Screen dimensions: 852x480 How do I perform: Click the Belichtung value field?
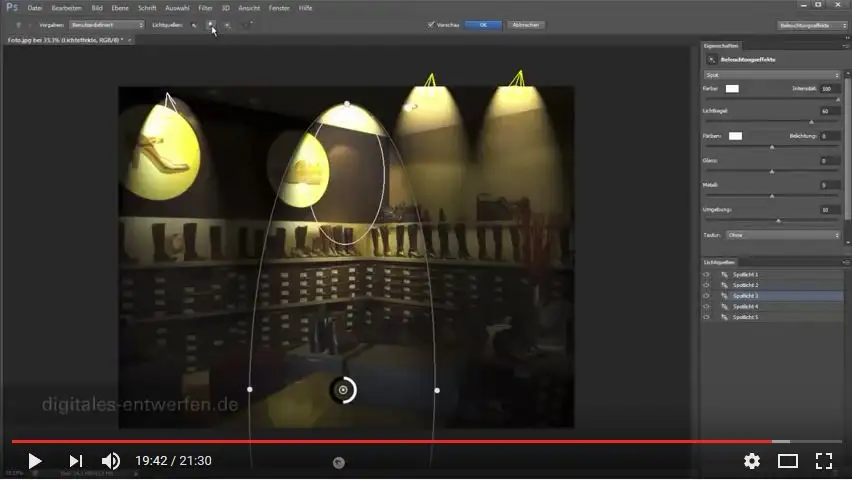(830, 136)
